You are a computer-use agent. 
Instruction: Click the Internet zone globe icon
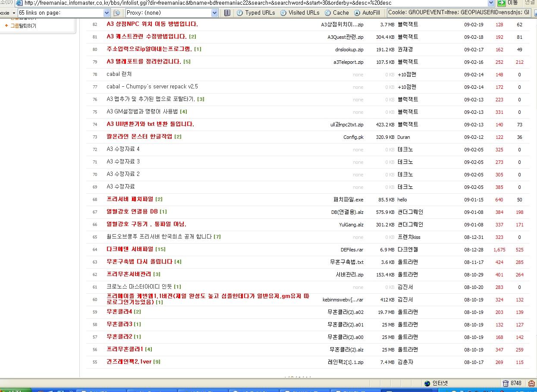pos(427,383)
